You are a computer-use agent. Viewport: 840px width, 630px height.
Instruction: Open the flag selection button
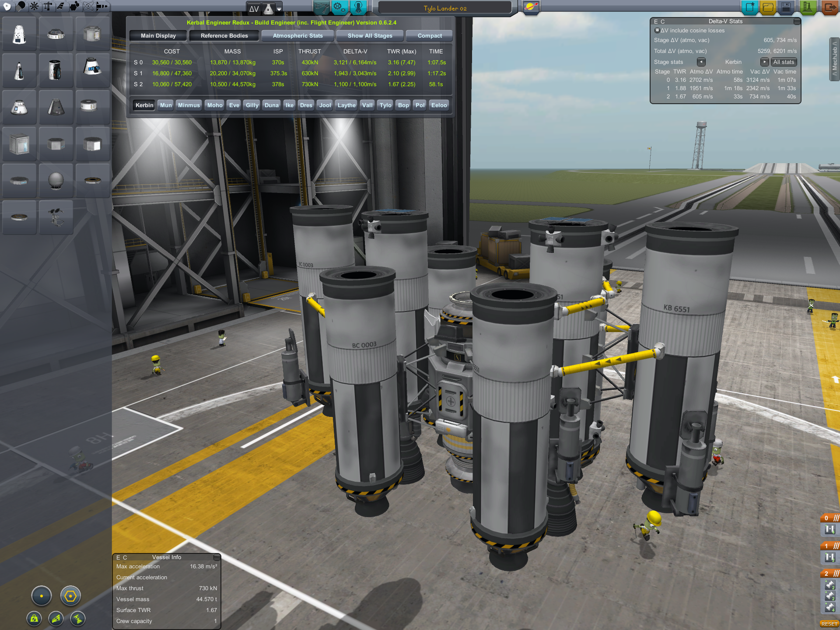(x=531, y=7)
